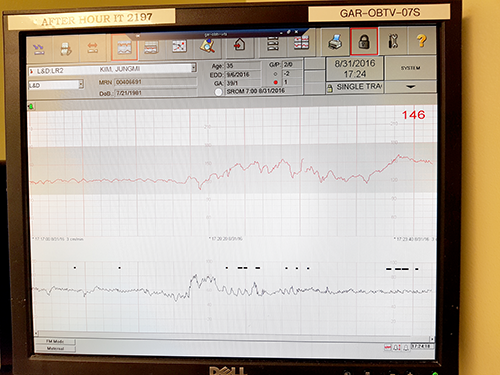
Task: Click the SYSTEM button
Action: click(410, 68)
